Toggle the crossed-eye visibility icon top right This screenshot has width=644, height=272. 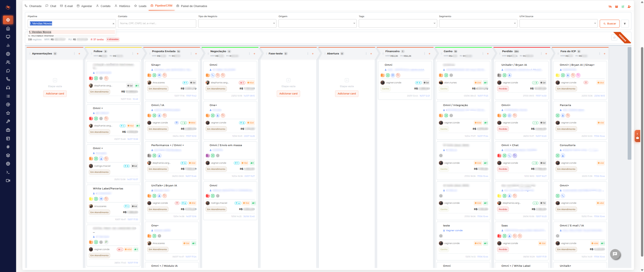(610, 7)
